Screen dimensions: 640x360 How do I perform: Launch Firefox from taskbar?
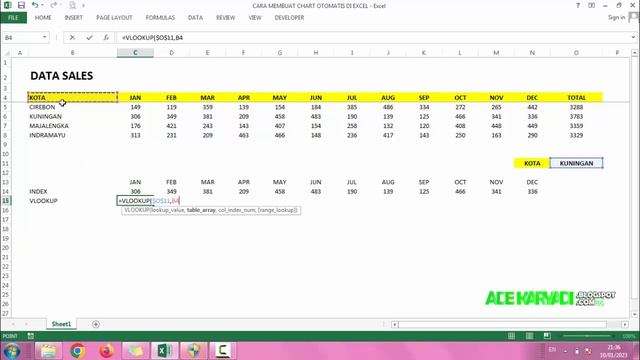tap(107, 351)
